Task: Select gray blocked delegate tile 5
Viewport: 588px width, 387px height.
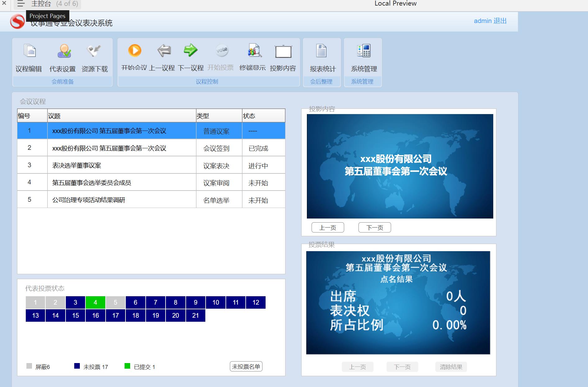Action: (x=116, y=302)
